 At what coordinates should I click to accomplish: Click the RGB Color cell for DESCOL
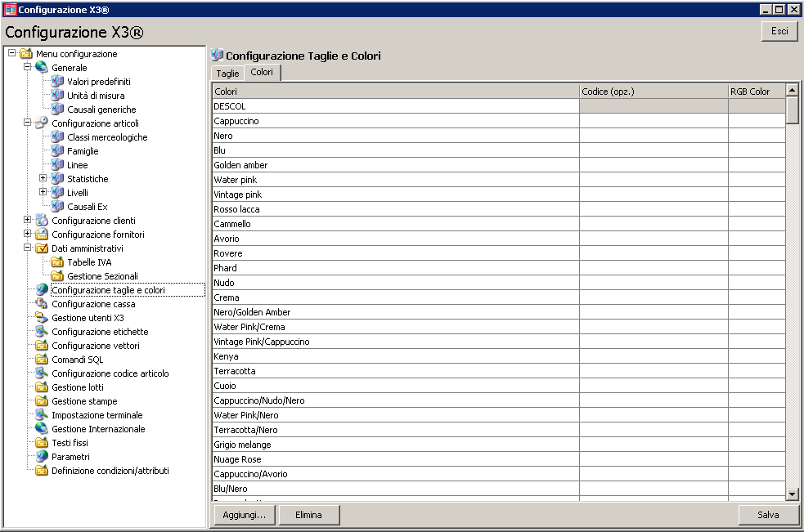[x=757, y=106]
